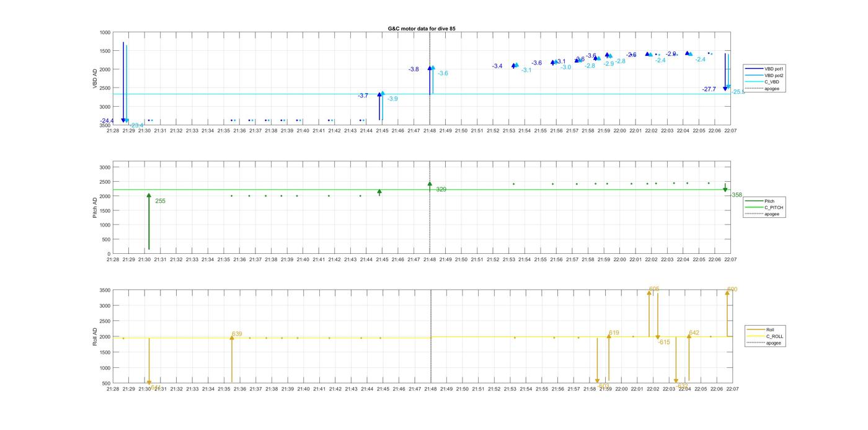Select the '600' roll data label
Image resolution: width=868 pixels, height=430 pixels.
[732, 289]
